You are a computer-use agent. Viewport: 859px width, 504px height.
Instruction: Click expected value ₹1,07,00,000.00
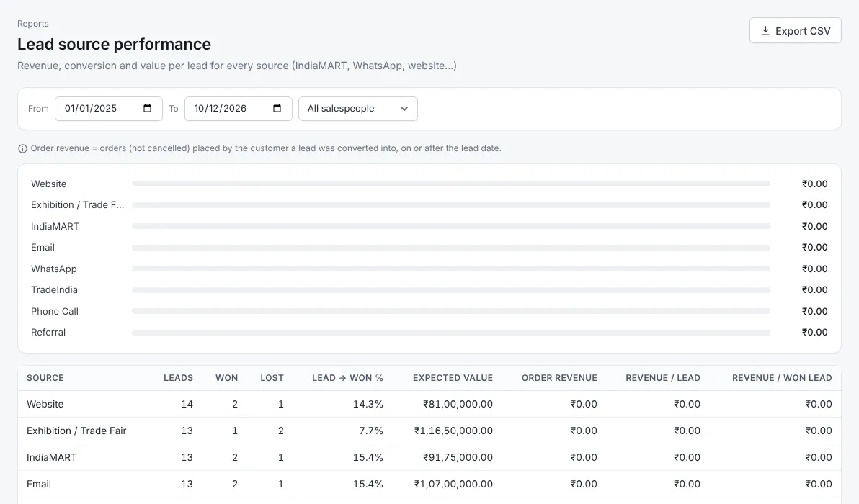[x=453, y=484]
